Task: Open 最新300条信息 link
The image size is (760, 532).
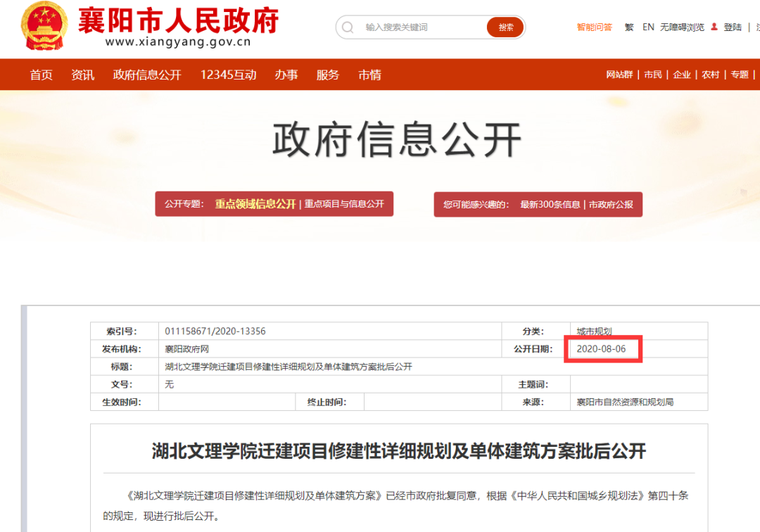Action: tap(550, 205)
